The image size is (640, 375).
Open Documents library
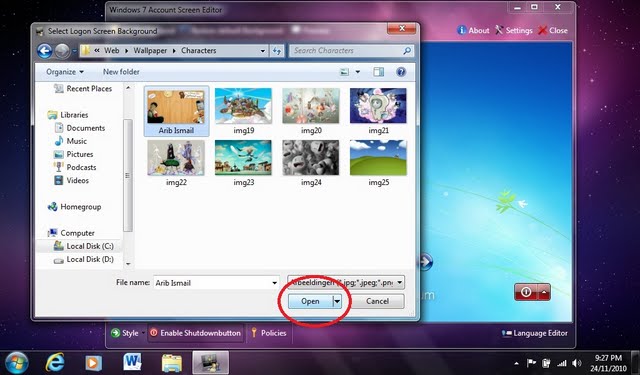tap(80, 128)
